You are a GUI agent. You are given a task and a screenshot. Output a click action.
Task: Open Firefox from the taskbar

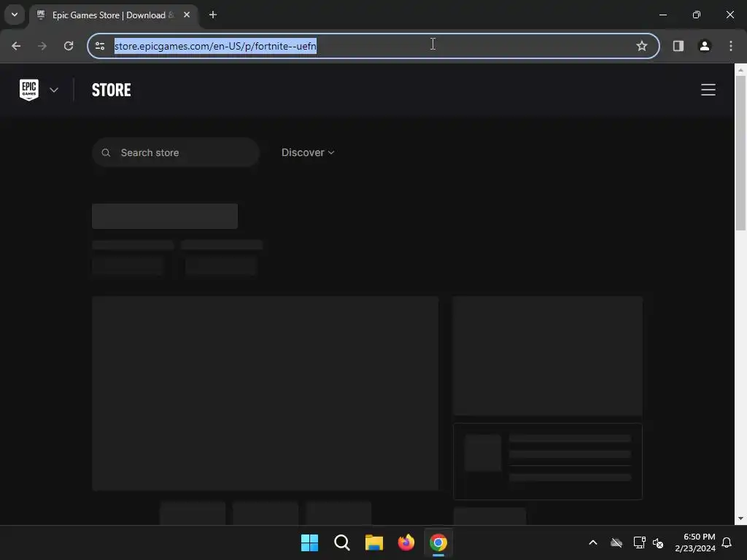pos(406,542)
